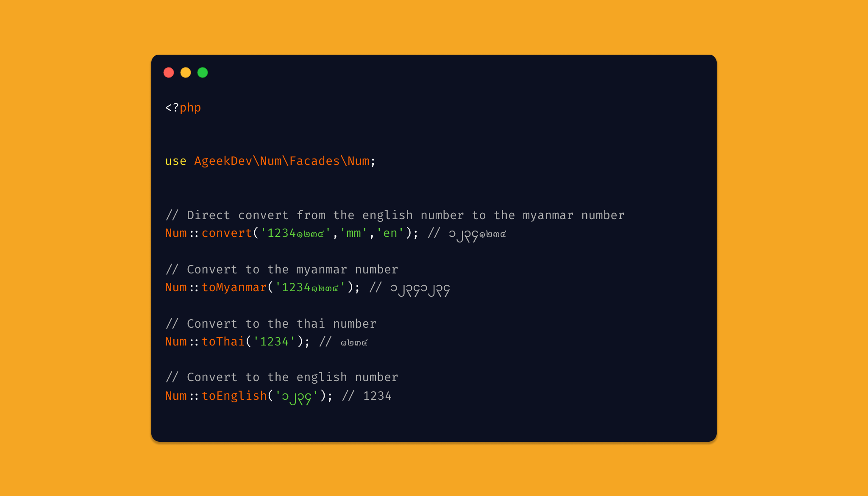Click the red close button
The width and height of the screenshot is (868, 496).
tap(170, 73)
